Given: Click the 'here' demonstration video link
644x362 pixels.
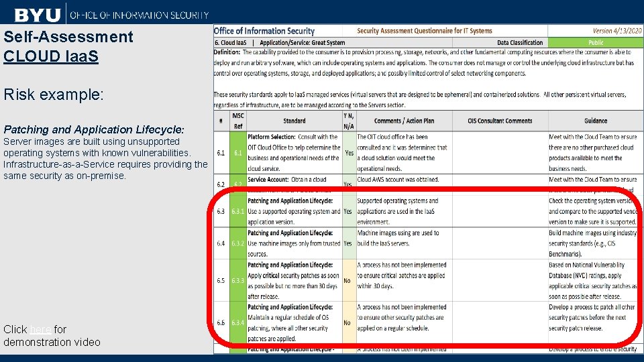Looking at the screenshot, I should tap(41, 330).
